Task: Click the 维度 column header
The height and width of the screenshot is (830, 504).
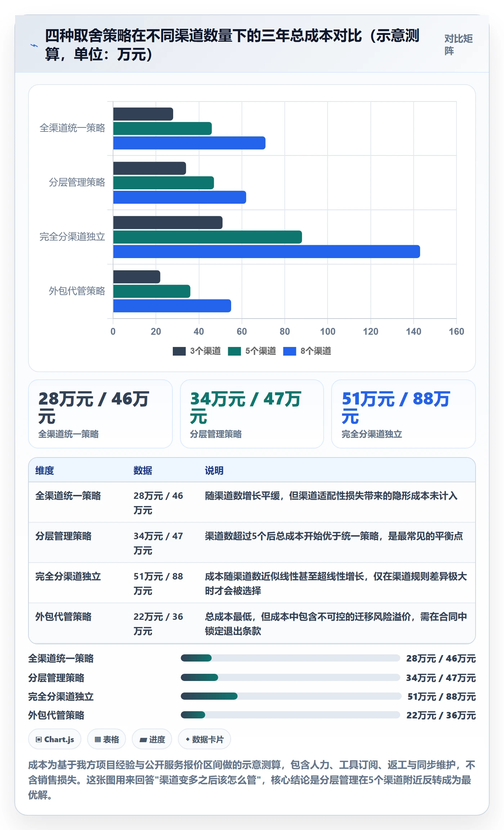Action: (x=45, y=470)
